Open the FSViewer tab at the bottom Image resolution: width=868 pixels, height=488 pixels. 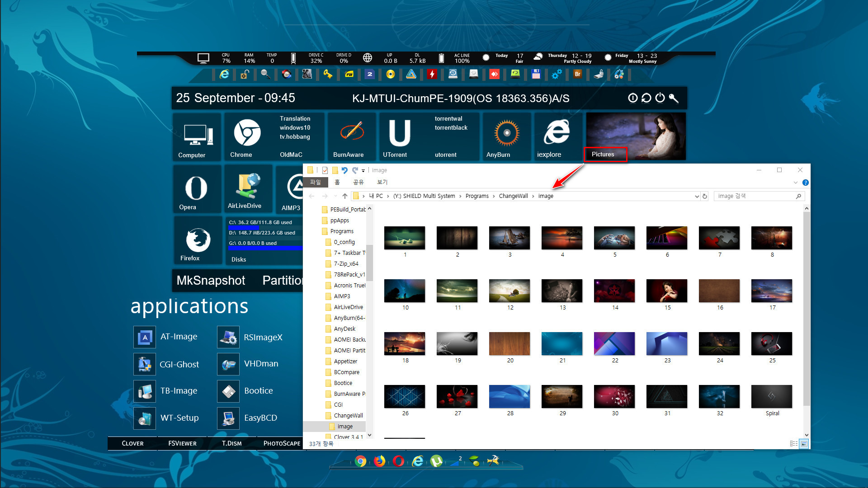coord(183,443)
